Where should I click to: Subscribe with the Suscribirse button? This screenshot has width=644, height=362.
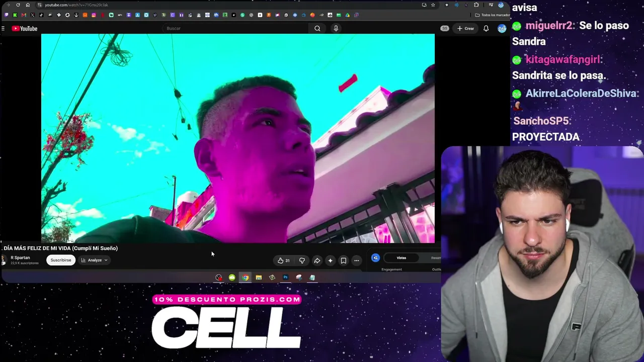(60, 260)
